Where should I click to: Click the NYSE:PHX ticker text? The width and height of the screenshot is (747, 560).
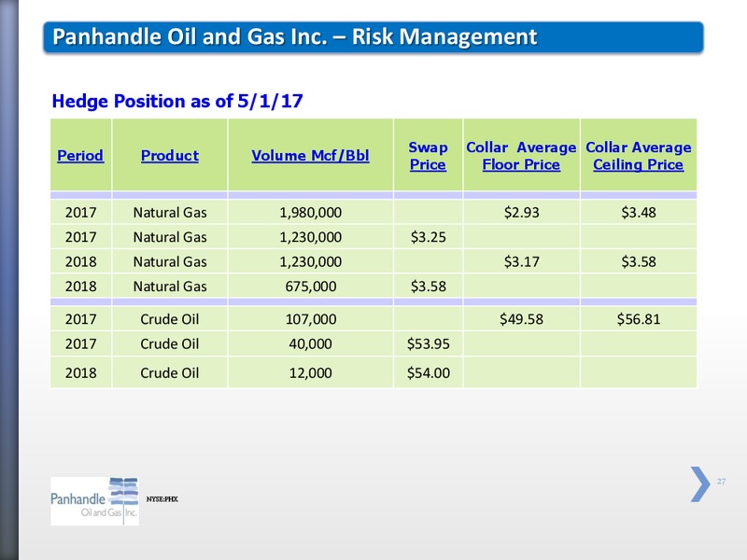(x=162, y=499)
